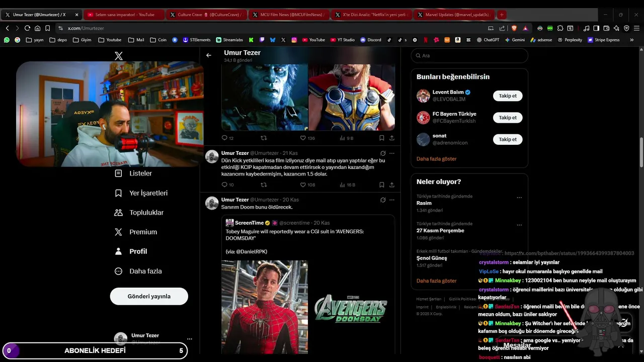Open the depo bookmarks folder
This screenshot has height=362, width=644.
click(58, 40)
